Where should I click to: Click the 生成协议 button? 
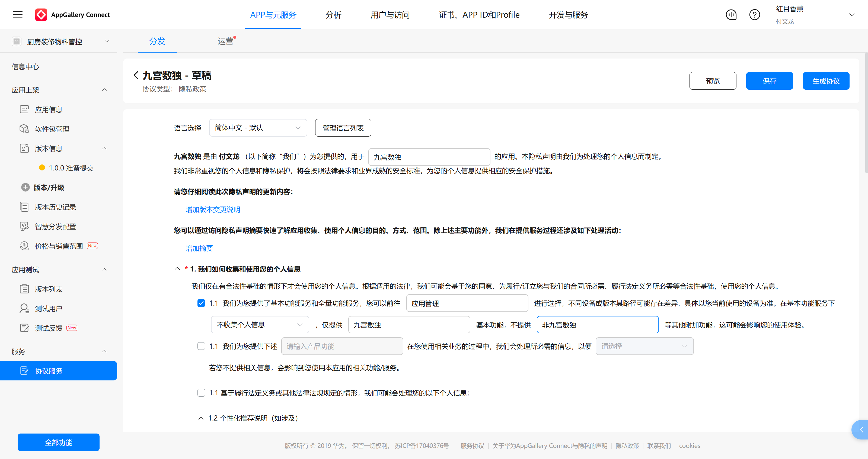[x=826, y=81]
